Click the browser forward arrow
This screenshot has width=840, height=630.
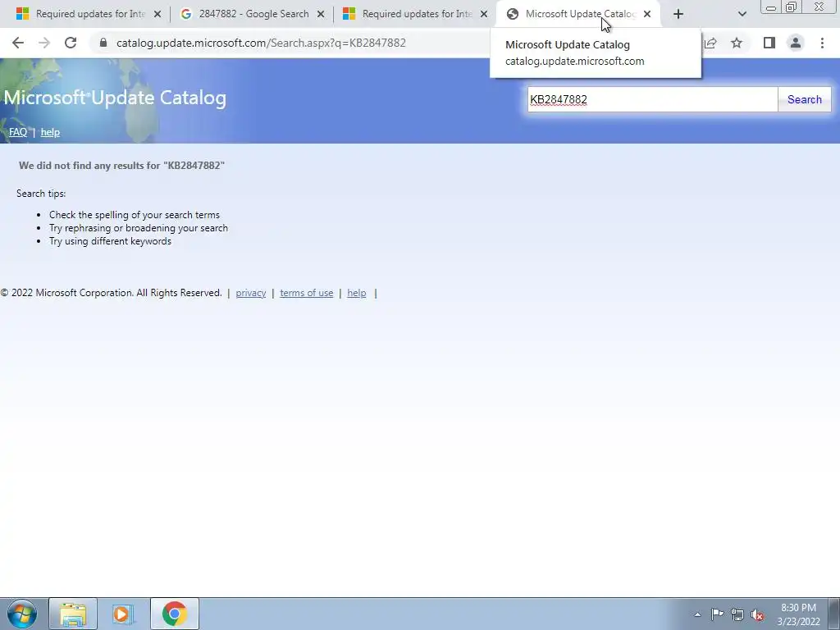point(44,43)
